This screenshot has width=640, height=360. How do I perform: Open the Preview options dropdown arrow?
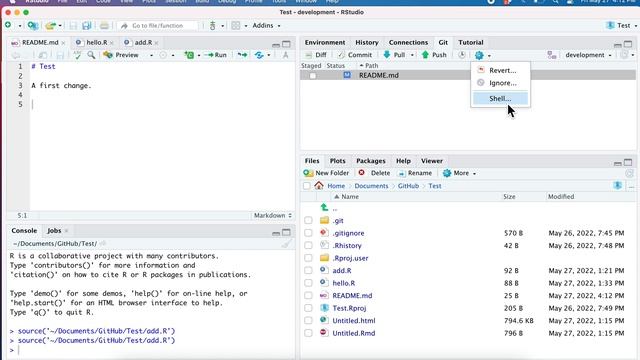click(x=151, y=55)
